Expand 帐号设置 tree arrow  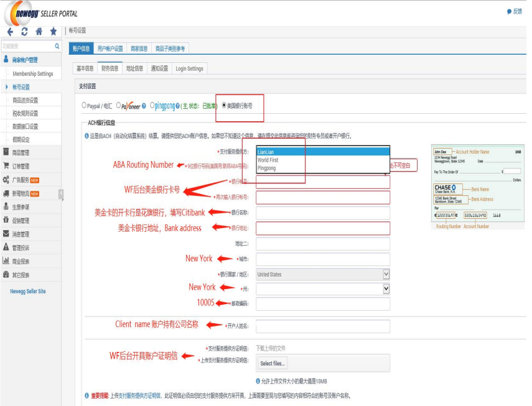[x=7, y=87]
